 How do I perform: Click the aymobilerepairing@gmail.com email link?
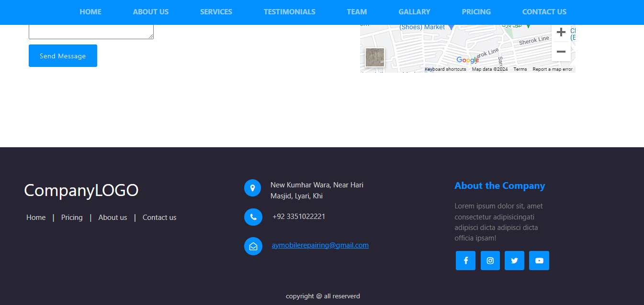click(320, 245)
